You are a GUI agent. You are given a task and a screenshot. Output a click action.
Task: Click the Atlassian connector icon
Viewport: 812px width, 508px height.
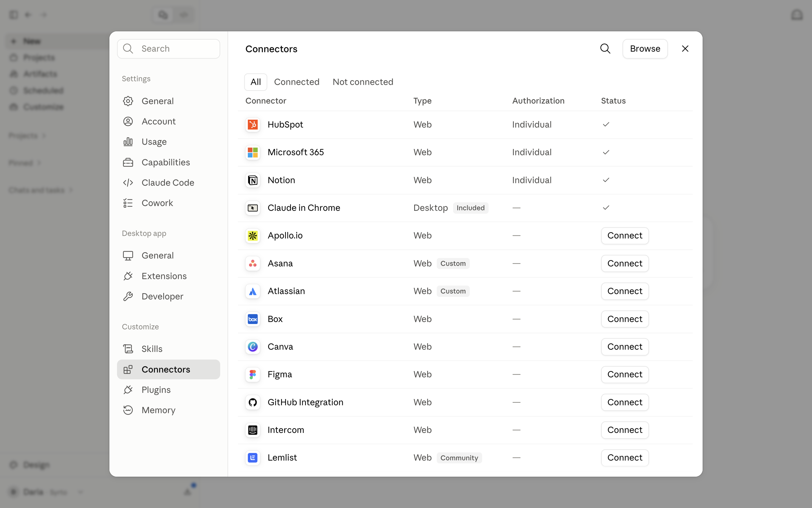coord(253,291)
